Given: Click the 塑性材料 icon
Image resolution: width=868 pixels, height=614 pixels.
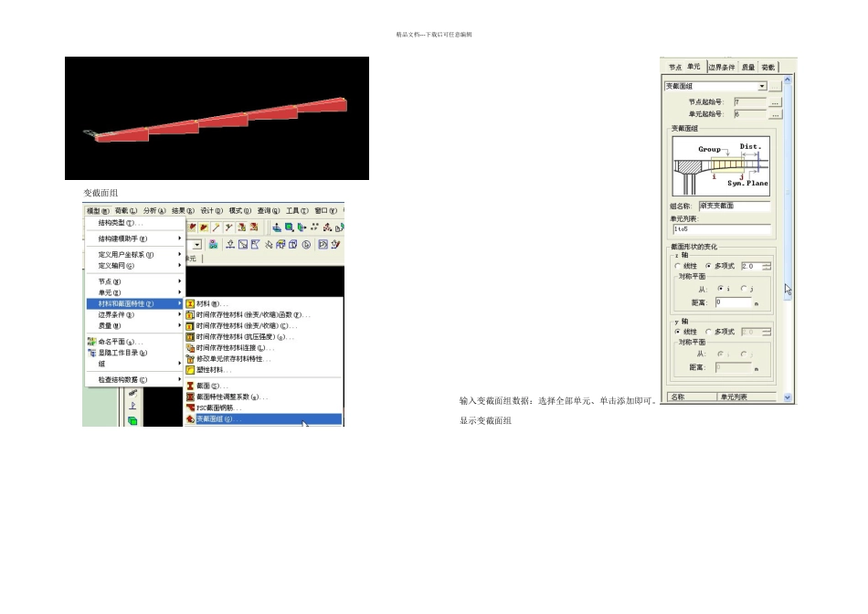Looking at the screenshot, I should coord(190,370).
